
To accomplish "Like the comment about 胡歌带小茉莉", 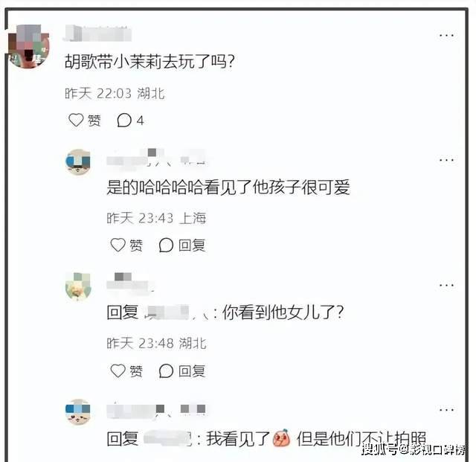I will pyautogui.click(x=76, y=120).
